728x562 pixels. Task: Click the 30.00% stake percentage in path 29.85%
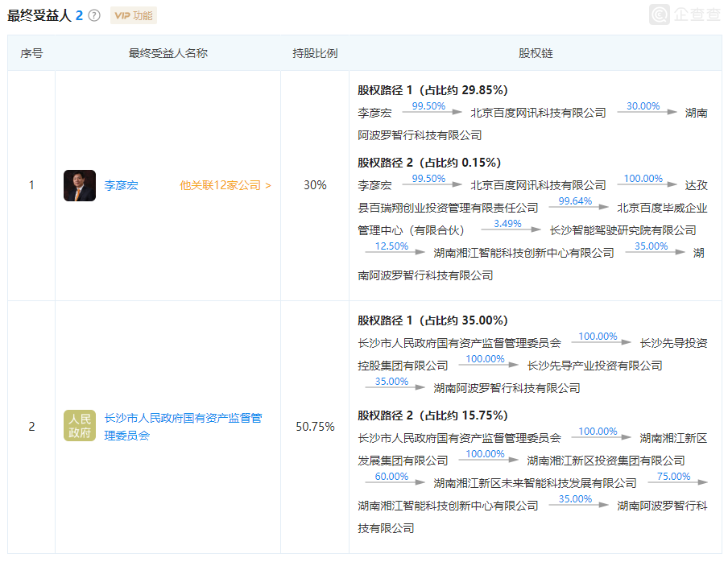(x=643, y=106)
